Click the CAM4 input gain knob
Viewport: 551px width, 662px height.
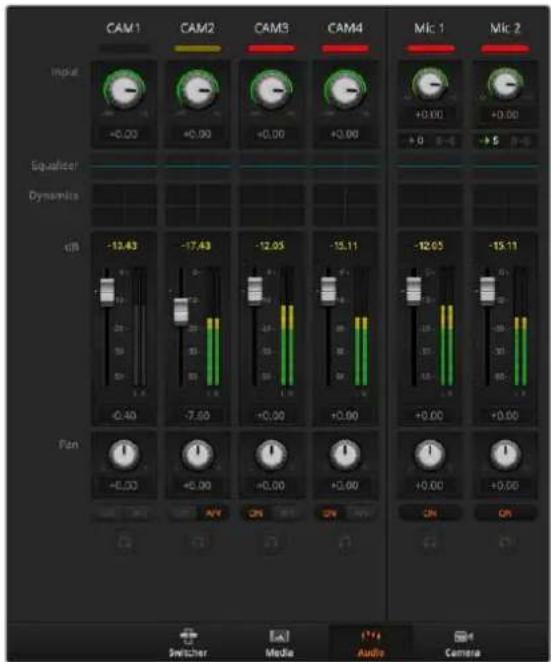coord(345,90)
